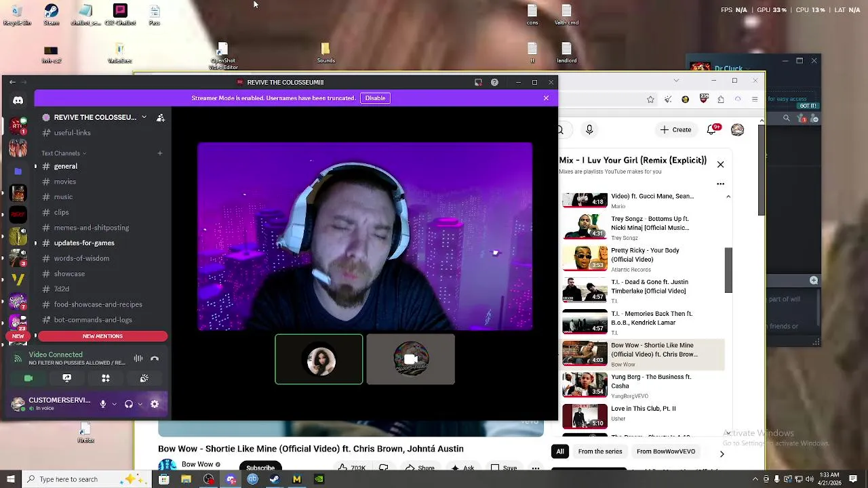
Task: Disconnect from the Discord voice call
Action: [x=155, y=359]
